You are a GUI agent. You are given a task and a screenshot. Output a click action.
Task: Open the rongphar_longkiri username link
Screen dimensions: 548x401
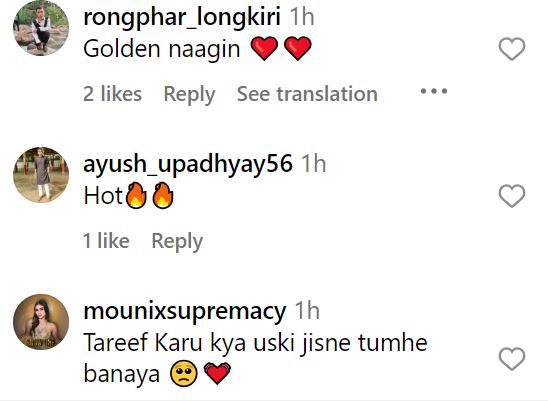182,17
